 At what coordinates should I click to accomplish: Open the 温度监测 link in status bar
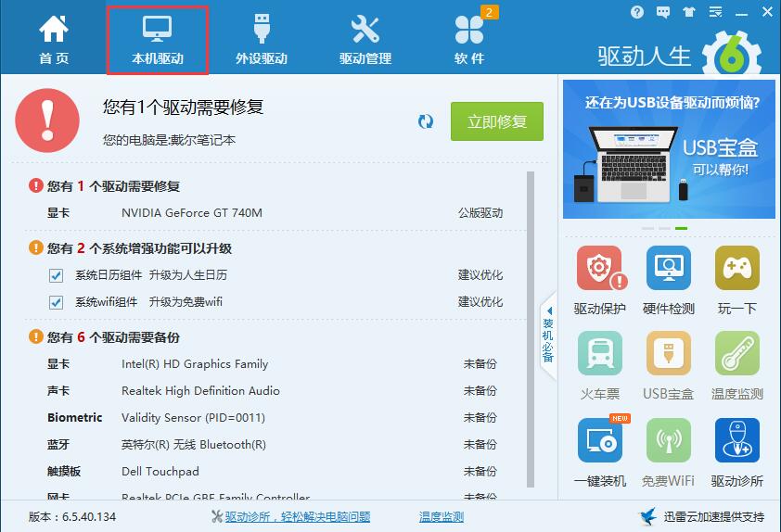point(442,517)
